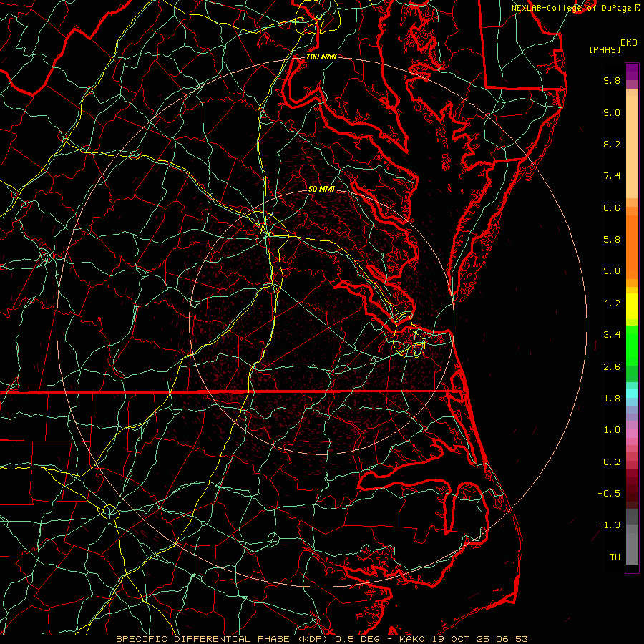Click the 19 OCT 25 date text
The width and height of the screenshot is (644, 644).
(462, 639)
